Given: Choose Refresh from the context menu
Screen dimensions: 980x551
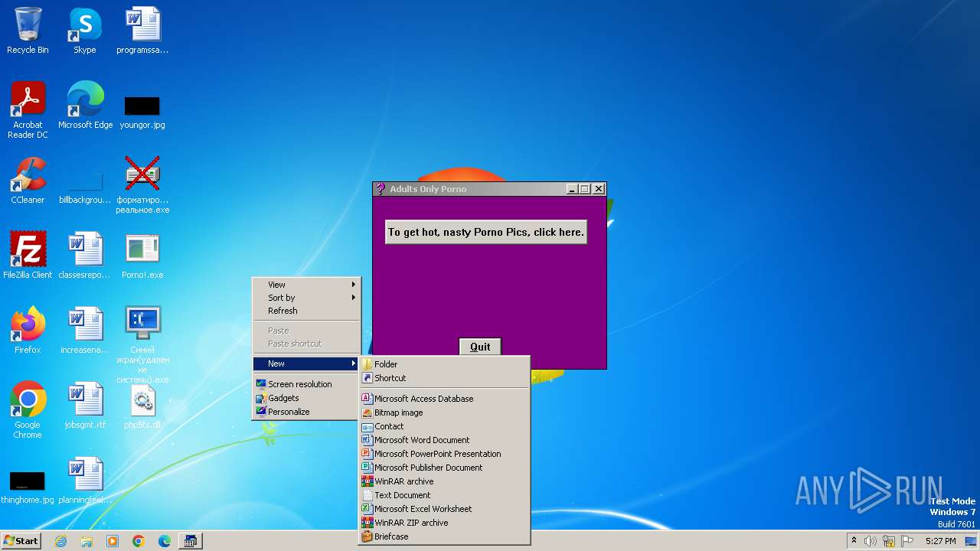Looking at the screenshot, I should coord(306,311).
